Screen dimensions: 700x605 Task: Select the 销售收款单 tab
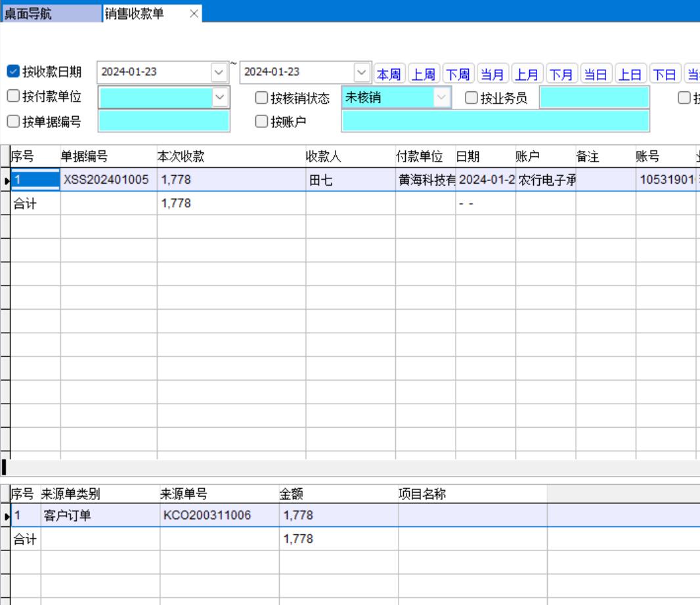tap(135, 14)
